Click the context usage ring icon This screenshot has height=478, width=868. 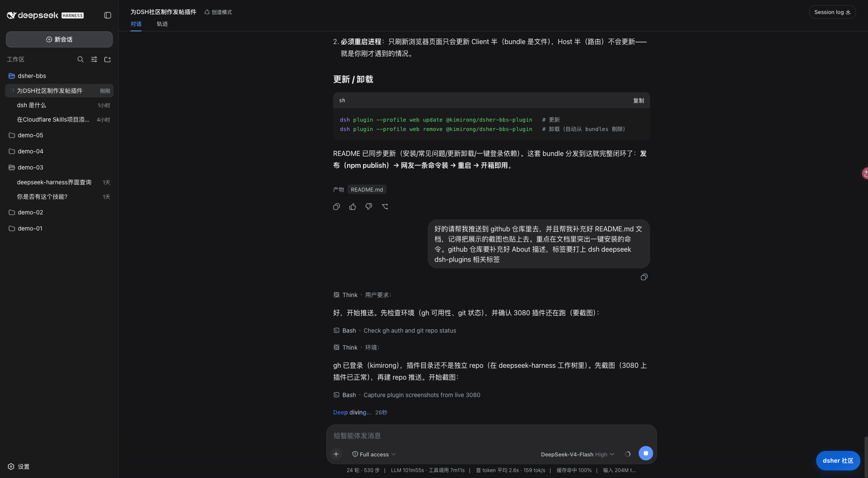[x=628, y=454]
